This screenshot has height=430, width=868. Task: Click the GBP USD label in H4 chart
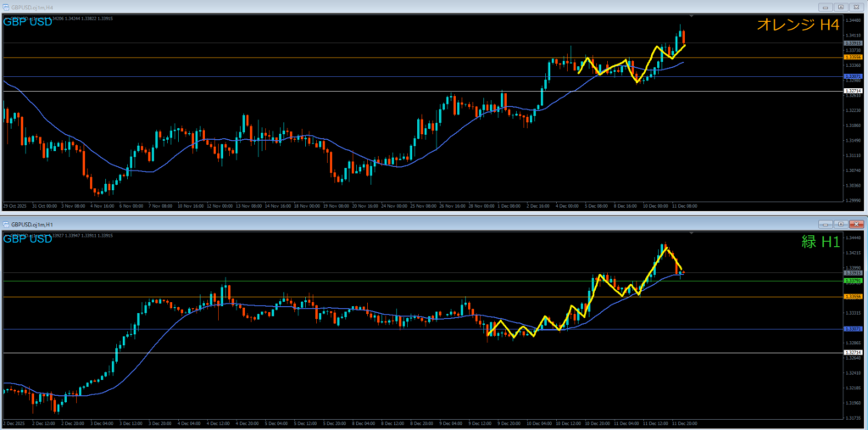tap(27, 21)
